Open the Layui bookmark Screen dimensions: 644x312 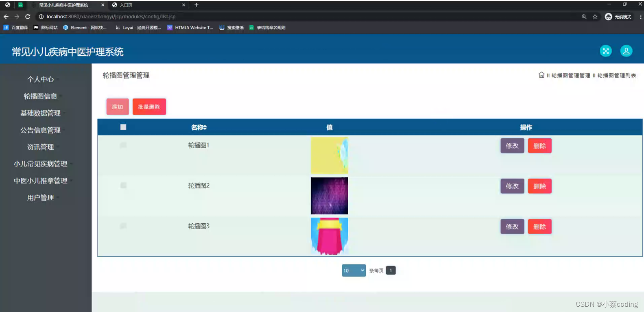(x=138, y=28)
